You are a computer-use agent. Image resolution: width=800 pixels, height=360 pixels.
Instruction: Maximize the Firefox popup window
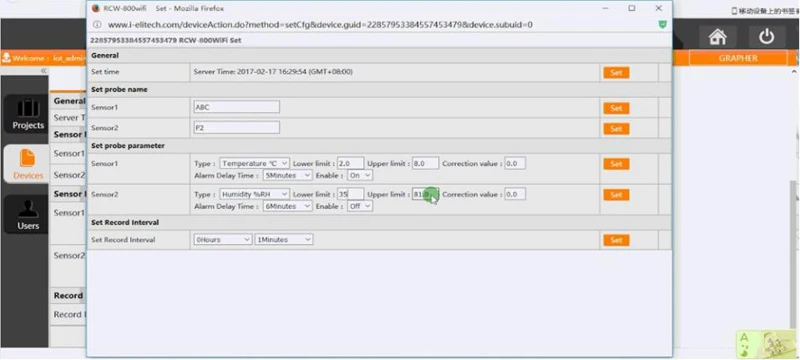[x=632, y=8]
